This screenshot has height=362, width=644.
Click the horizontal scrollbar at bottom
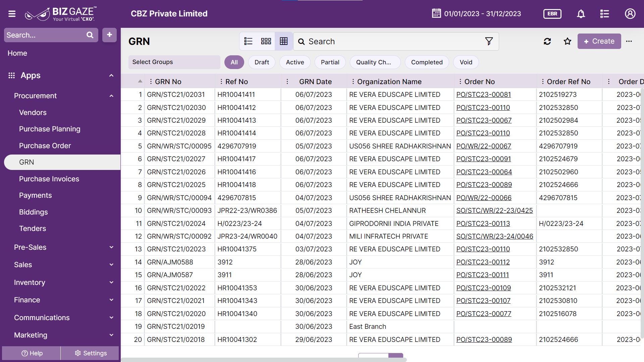pos(264,360)
